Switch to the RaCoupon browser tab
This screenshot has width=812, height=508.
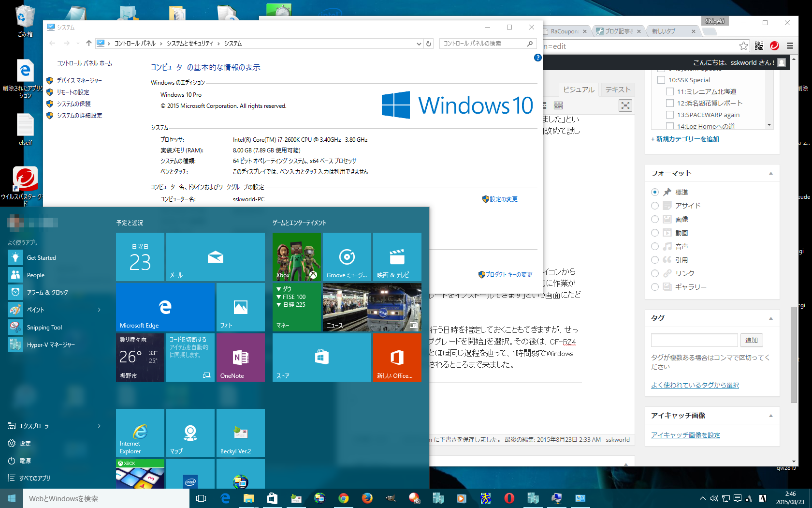pyautogui.click(x=565, y=31)
